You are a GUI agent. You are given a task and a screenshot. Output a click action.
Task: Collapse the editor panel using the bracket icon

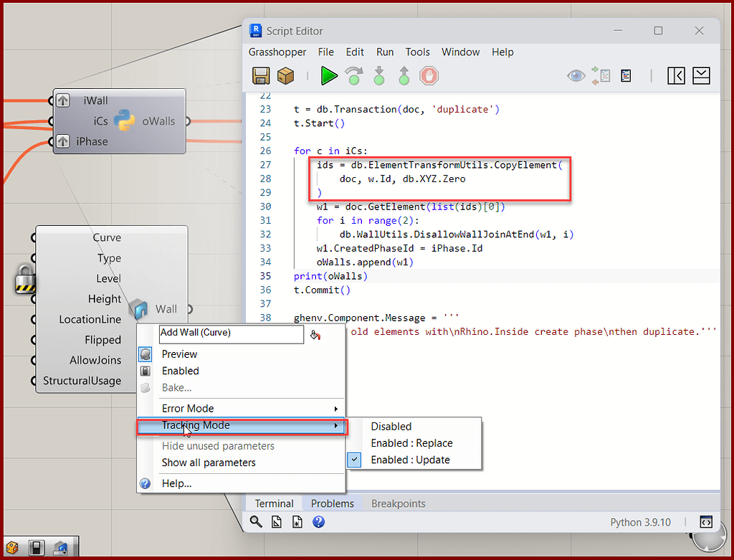coord(675,75)
